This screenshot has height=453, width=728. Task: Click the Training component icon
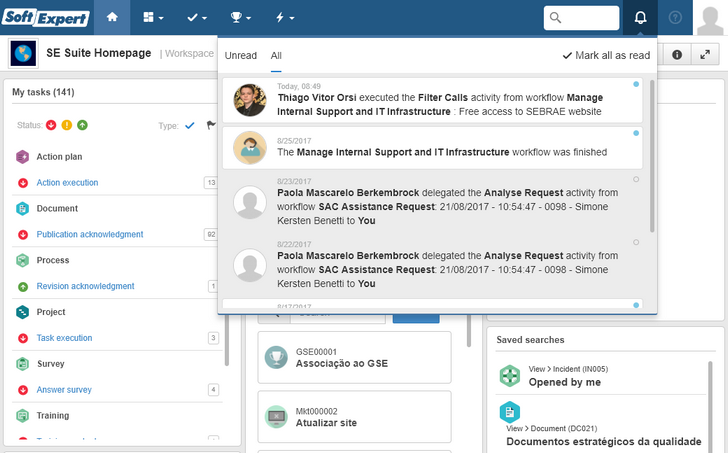click(22, 415)
